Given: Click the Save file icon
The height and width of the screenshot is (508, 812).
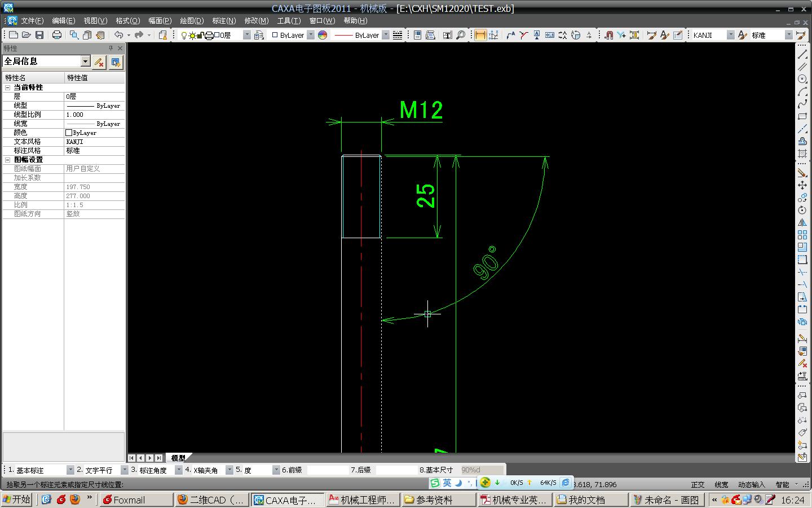Looking at the screenshot, I should pyautogui.click(x=39, y=35).
